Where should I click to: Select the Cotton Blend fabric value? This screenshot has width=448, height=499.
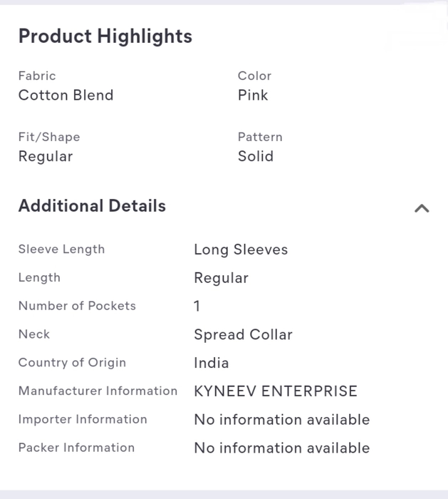pyautogui.click(x=66, y=95)
